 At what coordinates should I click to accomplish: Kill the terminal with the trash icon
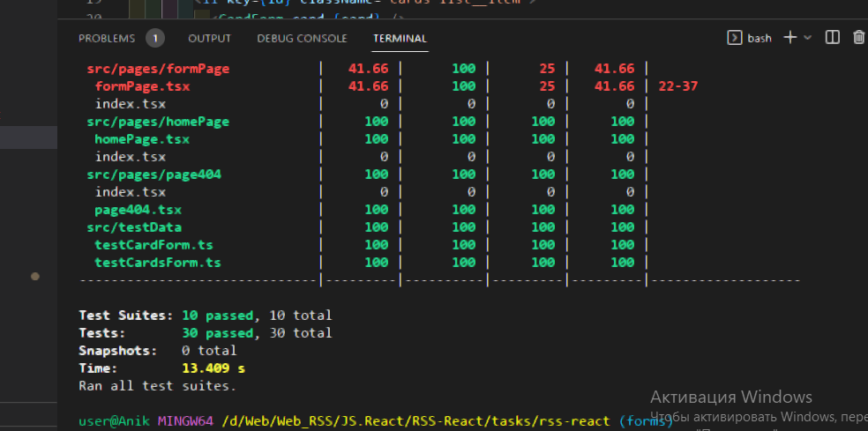[x=858, y=38]
